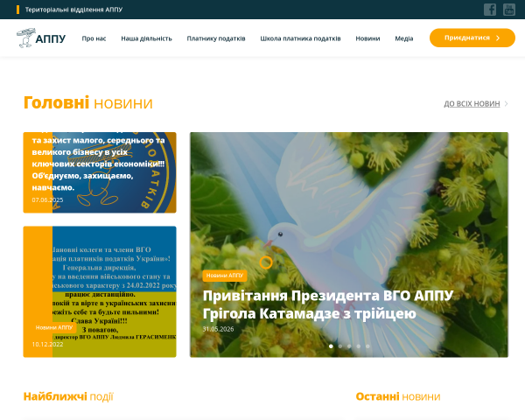Select fifth slider pagination dot

point(367,346)
